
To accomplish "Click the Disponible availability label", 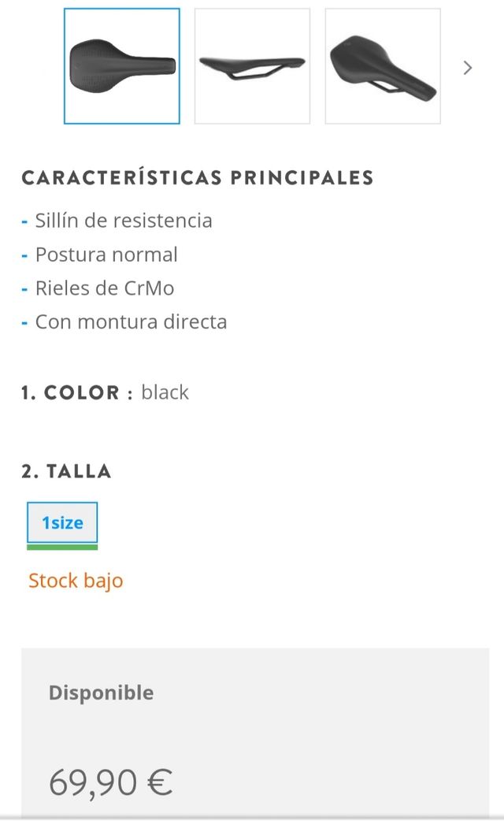I will (x=101, y=693).
